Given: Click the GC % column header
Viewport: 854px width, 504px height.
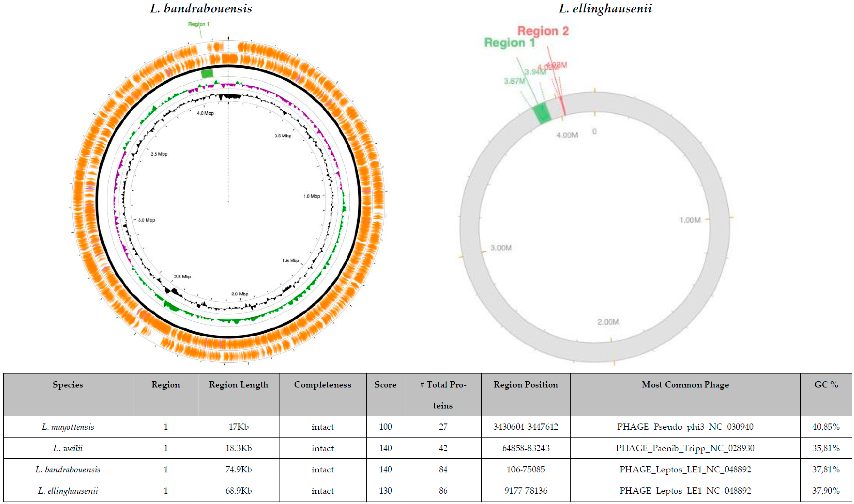Looking at the screenshot, I should (x=825, y=384).
